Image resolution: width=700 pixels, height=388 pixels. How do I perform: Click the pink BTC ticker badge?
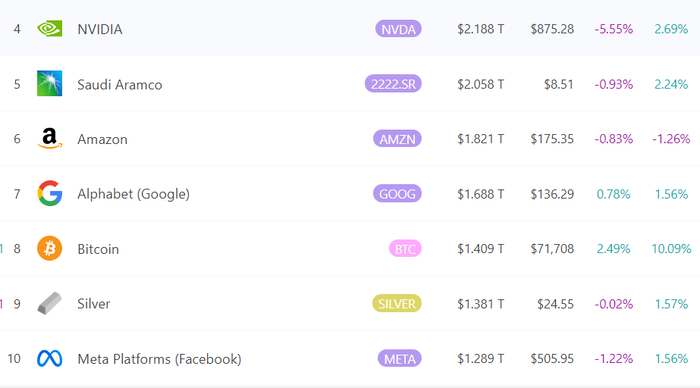coord(405,249)
